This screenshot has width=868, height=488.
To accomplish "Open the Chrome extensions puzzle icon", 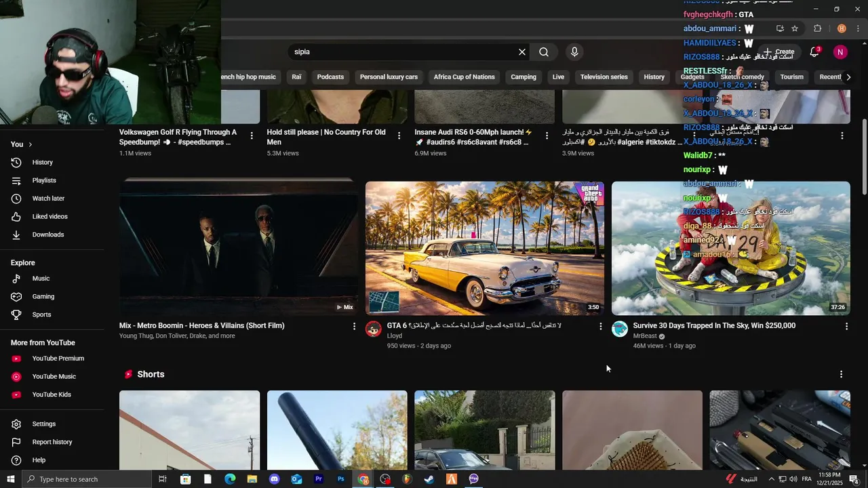I will click(817, 28).
